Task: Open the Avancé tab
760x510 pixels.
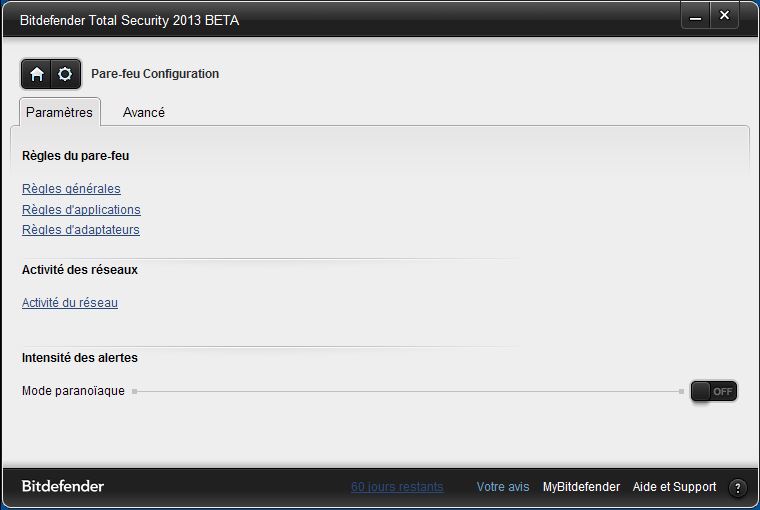Action: [x=143, y=112]
